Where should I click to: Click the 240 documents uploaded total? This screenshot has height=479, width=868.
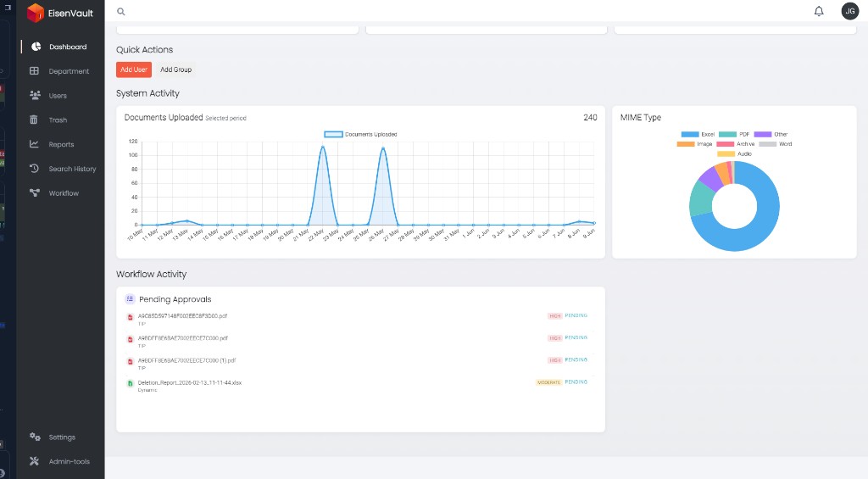tap(590, 117)
